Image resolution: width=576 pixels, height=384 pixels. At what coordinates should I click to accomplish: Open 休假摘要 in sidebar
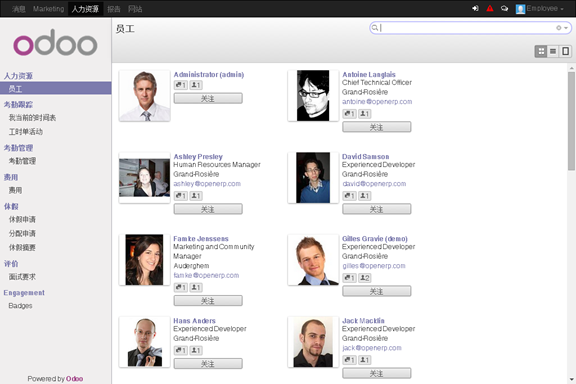tap(22, 247)
